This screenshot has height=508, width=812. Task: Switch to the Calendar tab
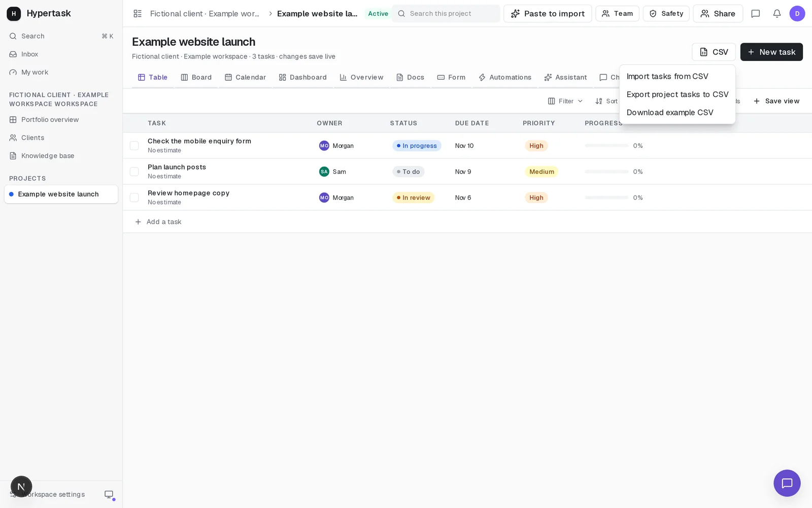[x=246, y=77]
